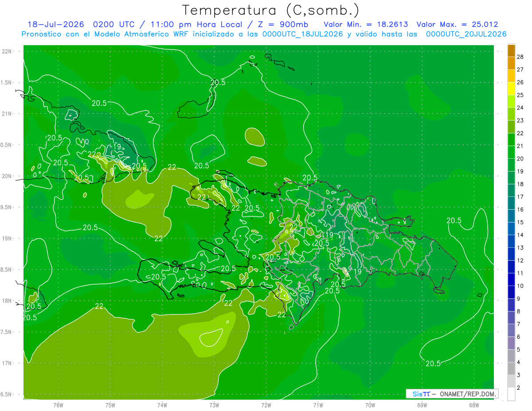Click the '21N' latitude axis label
532x411 pixels.
click(7, 114)
